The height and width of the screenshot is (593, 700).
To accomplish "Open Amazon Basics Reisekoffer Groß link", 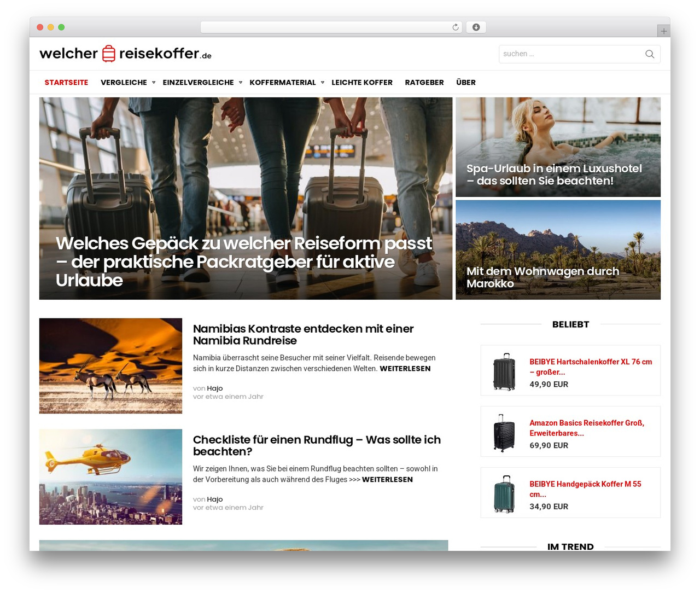I will (587, 428).
